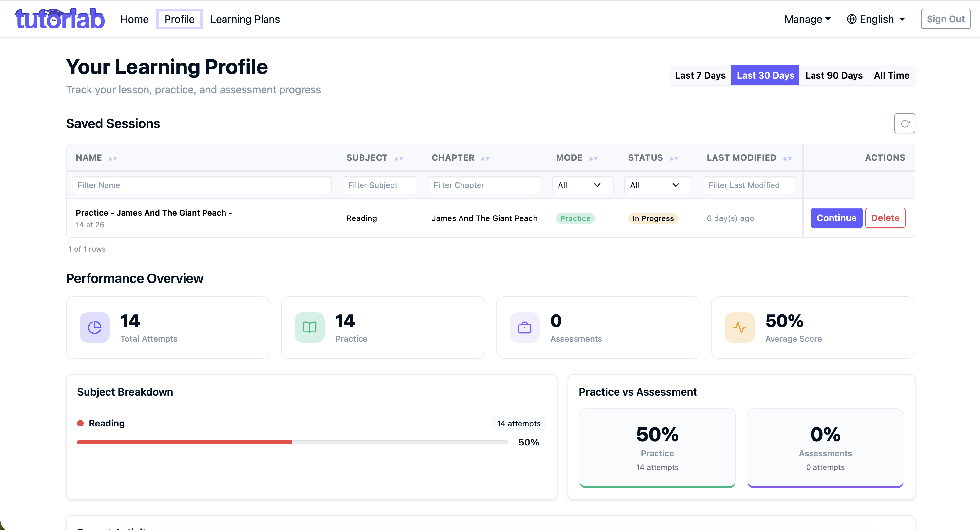Image resolution: width=980 pixels, height=530 pixels.
Task: Go to the Learning Plans tab
Action: (245, 19)
